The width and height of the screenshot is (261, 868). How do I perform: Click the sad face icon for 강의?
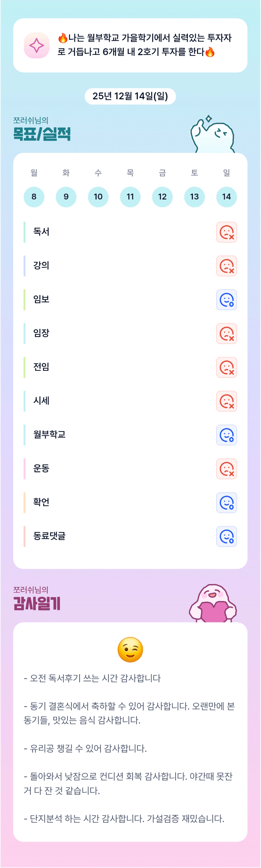pyautogui.click(x=226, y=266)
